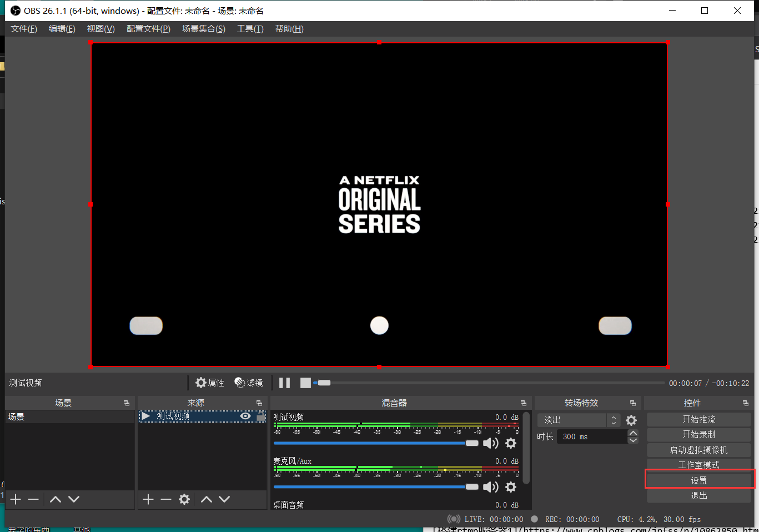Open the 场景集合 menu
This screenshot has height=532, width=759.
[x=204, y=29]
